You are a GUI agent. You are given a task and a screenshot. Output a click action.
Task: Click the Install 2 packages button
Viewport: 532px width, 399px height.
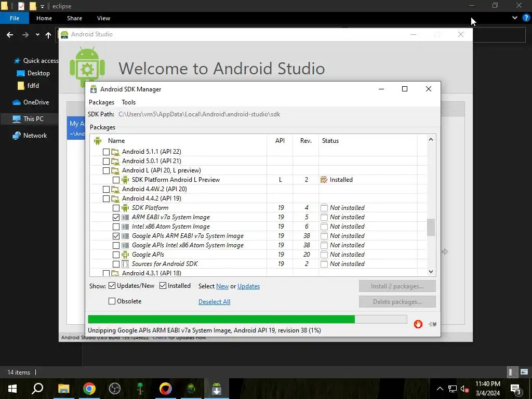coord(397,286)
